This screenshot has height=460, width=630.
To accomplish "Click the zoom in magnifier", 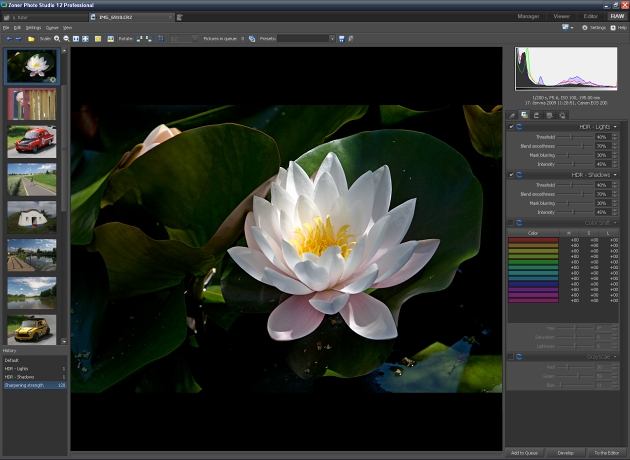I will click(x=57, y=39).
